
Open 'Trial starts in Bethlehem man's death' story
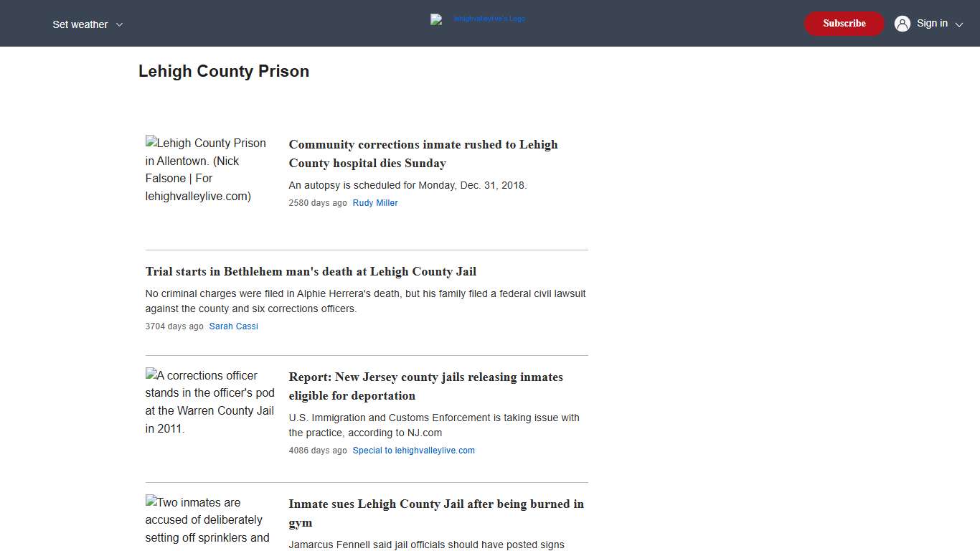(311, 271)
